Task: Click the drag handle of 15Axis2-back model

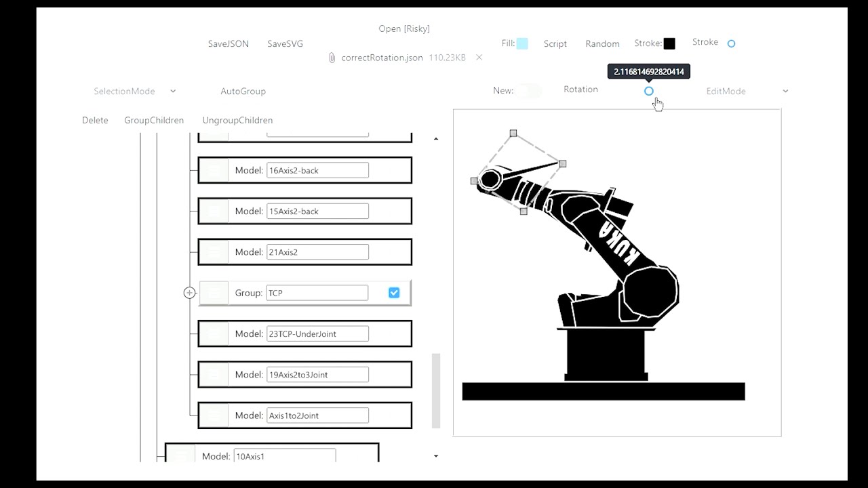Action: tap(214, 211)
